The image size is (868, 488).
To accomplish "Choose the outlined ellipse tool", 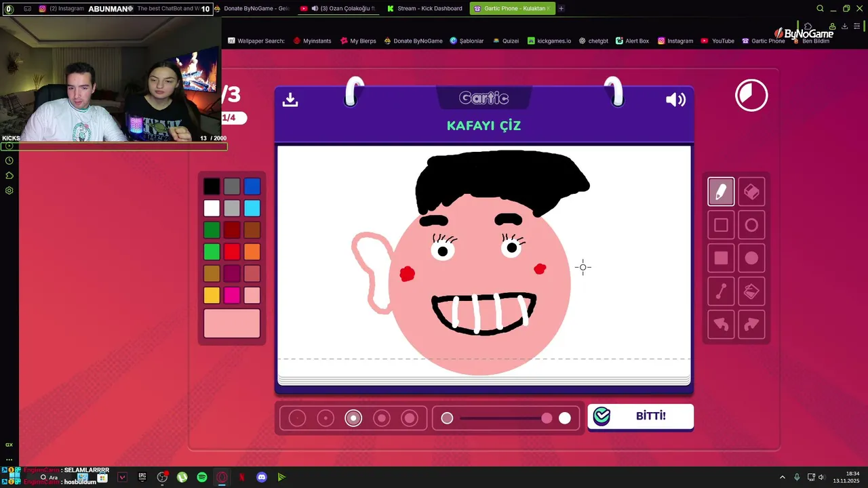I will click(x=751, y=225).
